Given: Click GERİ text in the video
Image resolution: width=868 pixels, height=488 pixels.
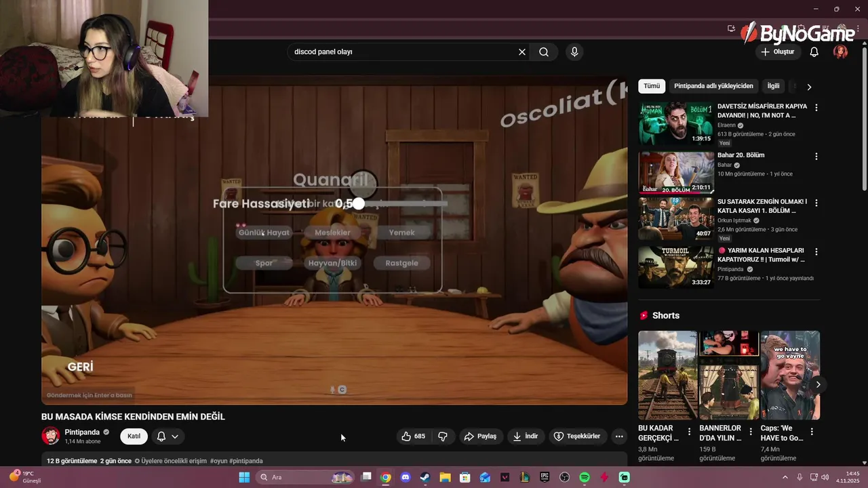Looking at the screenshot, I should (80, 367).
